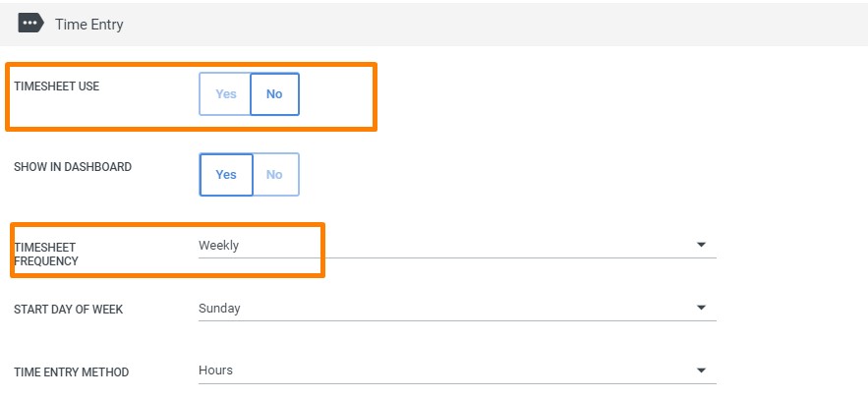Expand the Time Entry Method dropdown arrow
The width and height of the screenshot is (868, 399).
[701, 370]
